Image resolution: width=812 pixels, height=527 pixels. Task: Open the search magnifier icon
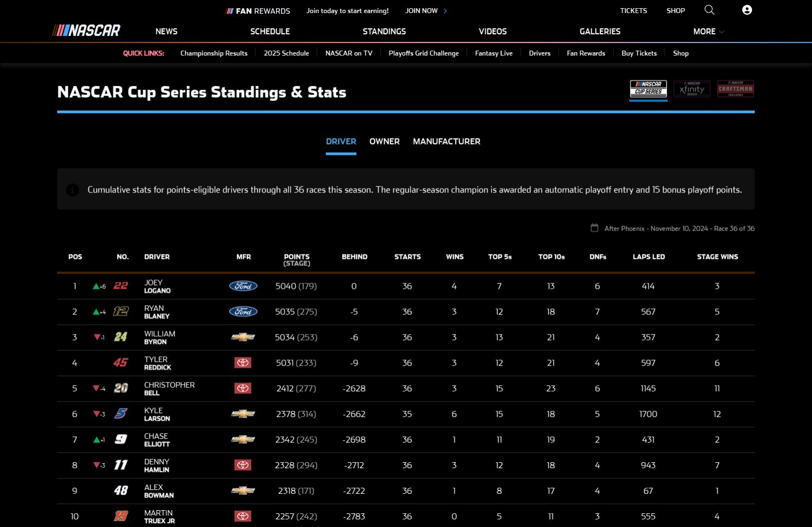point(709,10)
